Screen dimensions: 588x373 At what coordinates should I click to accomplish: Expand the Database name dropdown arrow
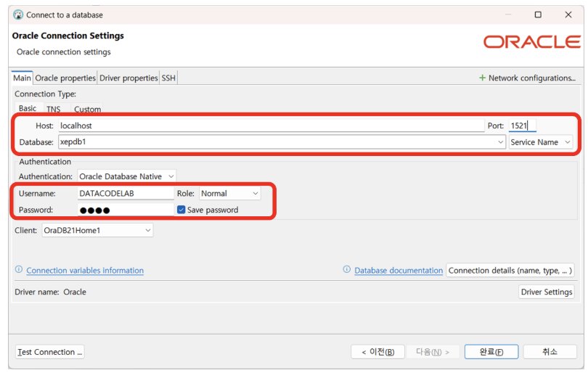[x=501, y=142]
